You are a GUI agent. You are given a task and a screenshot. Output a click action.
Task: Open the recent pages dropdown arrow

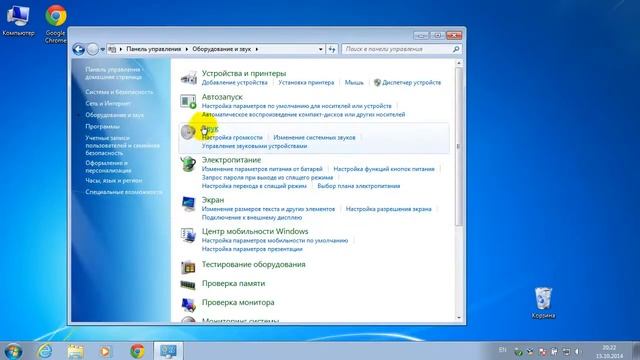[102, 49]
